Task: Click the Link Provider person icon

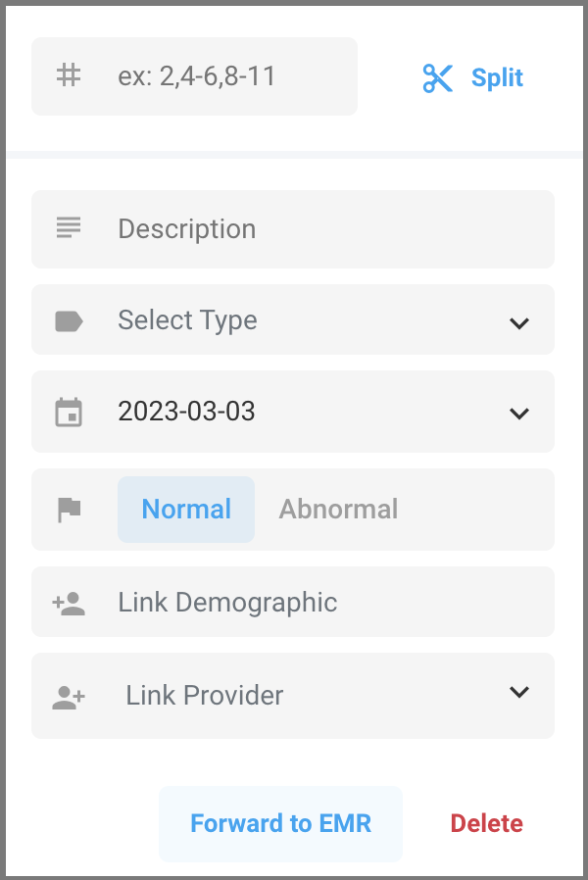Action: point(69,697)
